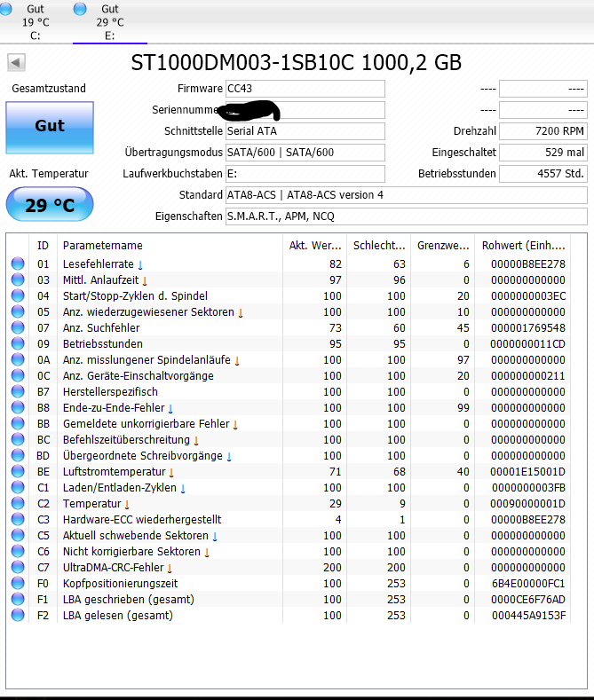Viewport: 594px width, 700px height.
Task: Click status icon for Anz. wiederzugewiesener Sektoren
Action: pyautogui.click(x=18, y=311)
